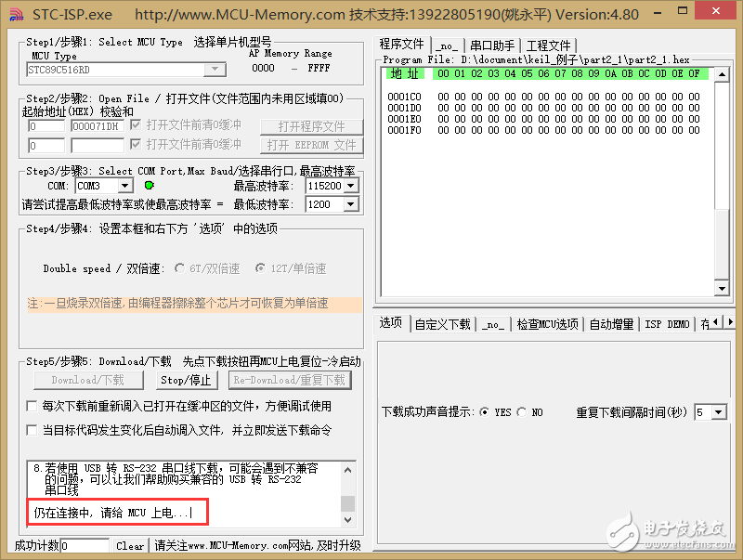The image size is (743, 560).
Task: Click hex row address 0001F0
Action: coord(404,130)
